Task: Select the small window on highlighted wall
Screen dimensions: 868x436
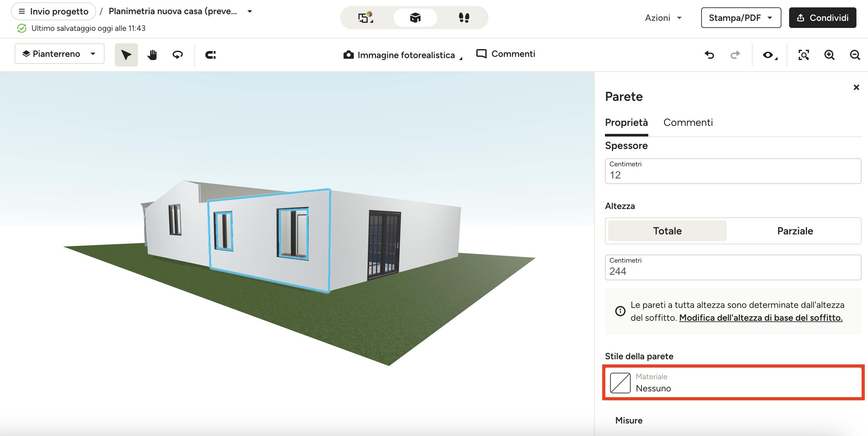Action: click(x=223, y=231)
